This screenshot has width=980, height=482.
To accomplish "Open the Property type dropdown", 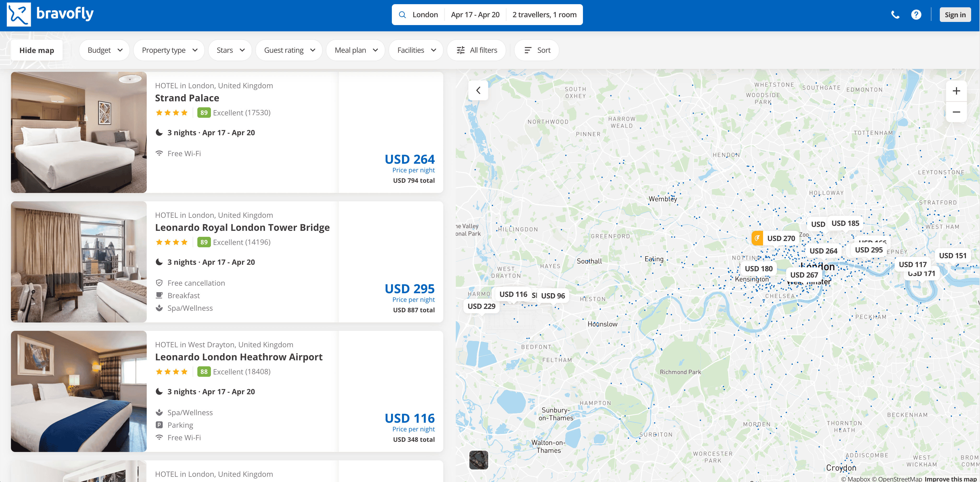I will coord(169,50).
